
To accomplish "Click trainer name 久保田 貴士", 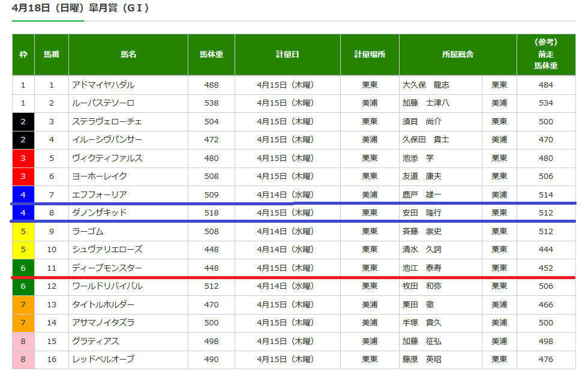I will 425,139.
